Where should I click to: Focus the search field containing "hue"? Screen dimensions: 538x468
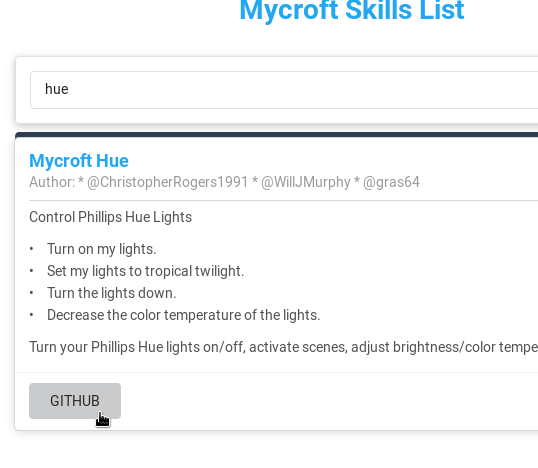pos(284,90)
